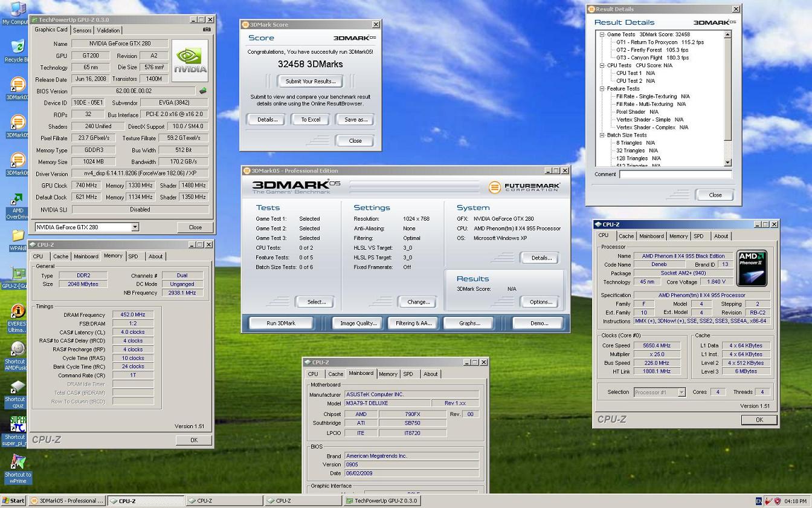Collapse the Game Tests tree node
812x508 pixels.
pos(602,34)
